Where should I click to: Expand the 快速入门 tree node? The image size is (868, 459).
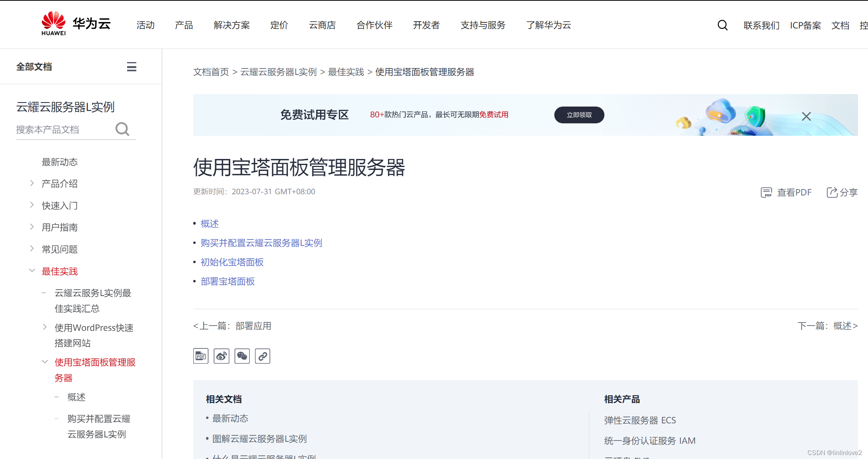(32, 205)
